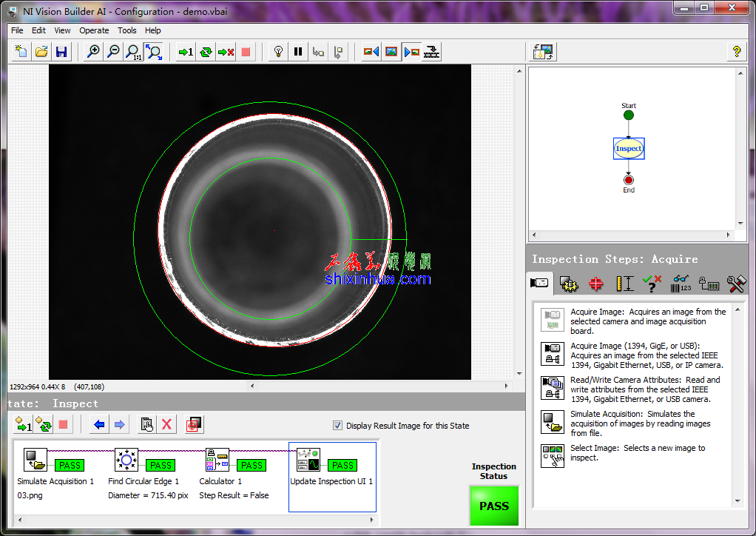
Task: Delete selected step with red X icon
Action: 167,424
